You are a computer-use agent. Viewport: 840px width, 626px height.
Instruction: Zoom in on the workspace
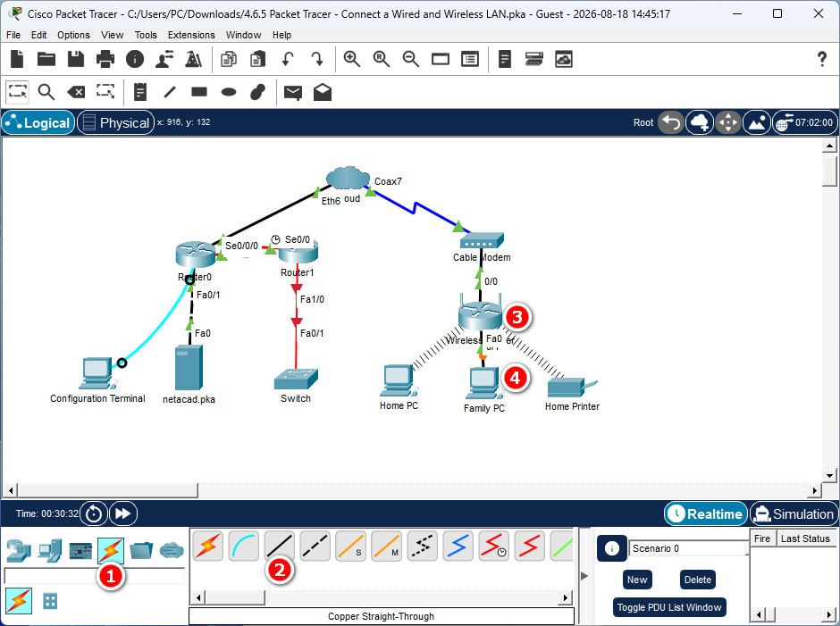pos(352,59)
